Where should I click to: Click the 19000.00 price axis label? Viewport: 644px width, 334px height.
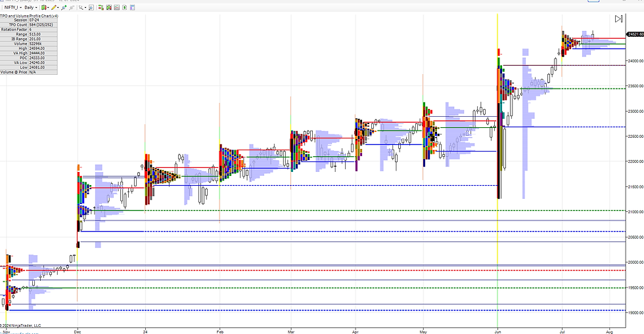point(635,312)
